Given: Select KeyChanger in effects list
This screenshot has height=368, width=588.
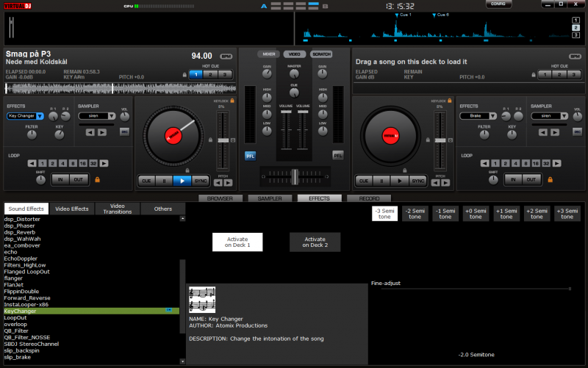Looking at the screenshot, I should [x=91, y=311].
